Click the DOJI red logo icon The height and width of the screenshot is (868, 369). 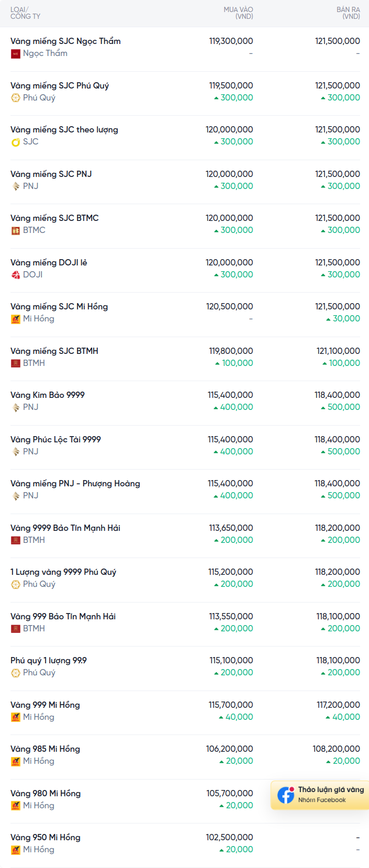click(x=16, y=275)
